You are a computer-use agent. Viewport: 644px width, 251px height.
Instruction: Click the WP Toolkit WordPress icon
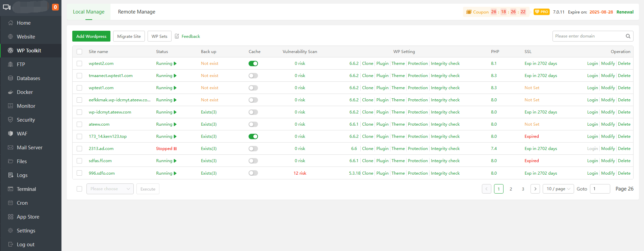[x=10, y=51]
